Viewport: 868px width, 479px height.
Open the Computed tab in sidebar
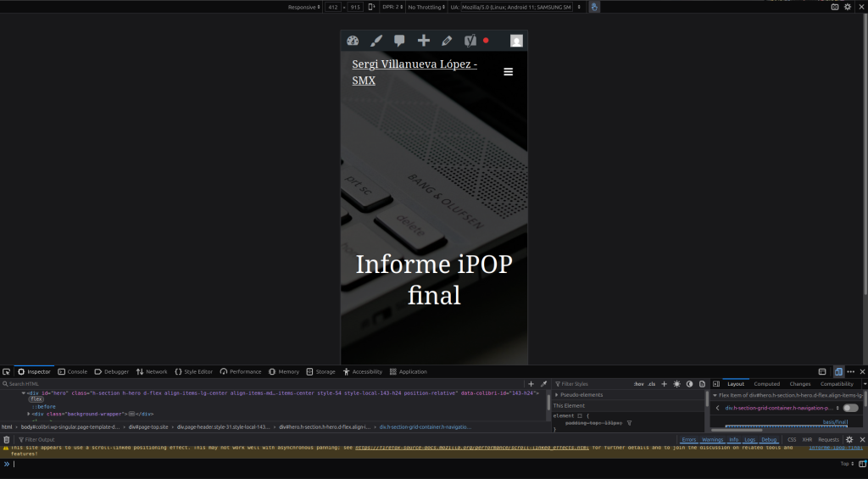pos(766,384)
